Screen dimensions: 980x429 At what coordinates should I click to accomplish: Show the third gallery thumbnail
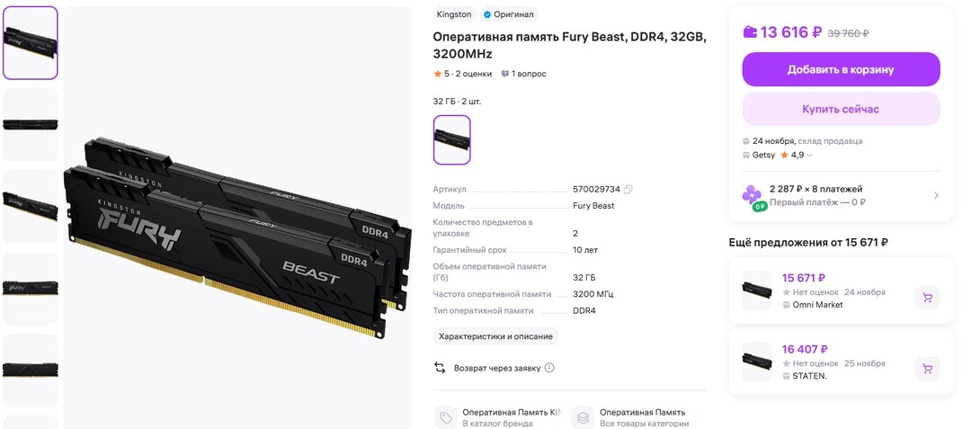coord(30,206)
